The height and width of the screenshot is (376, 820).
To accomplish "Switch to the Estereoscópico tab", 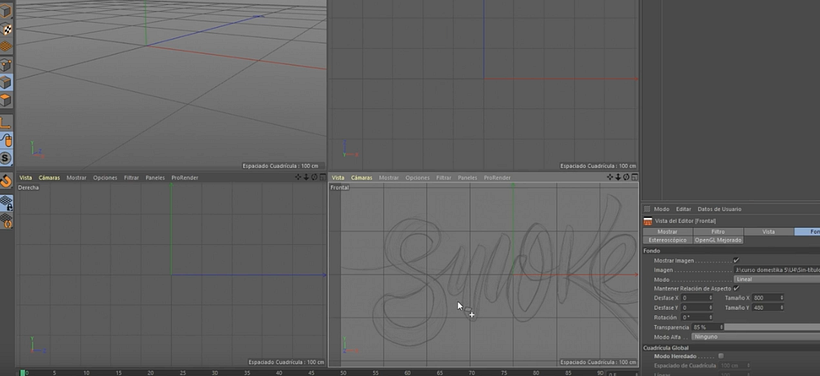I will [667, 240].
